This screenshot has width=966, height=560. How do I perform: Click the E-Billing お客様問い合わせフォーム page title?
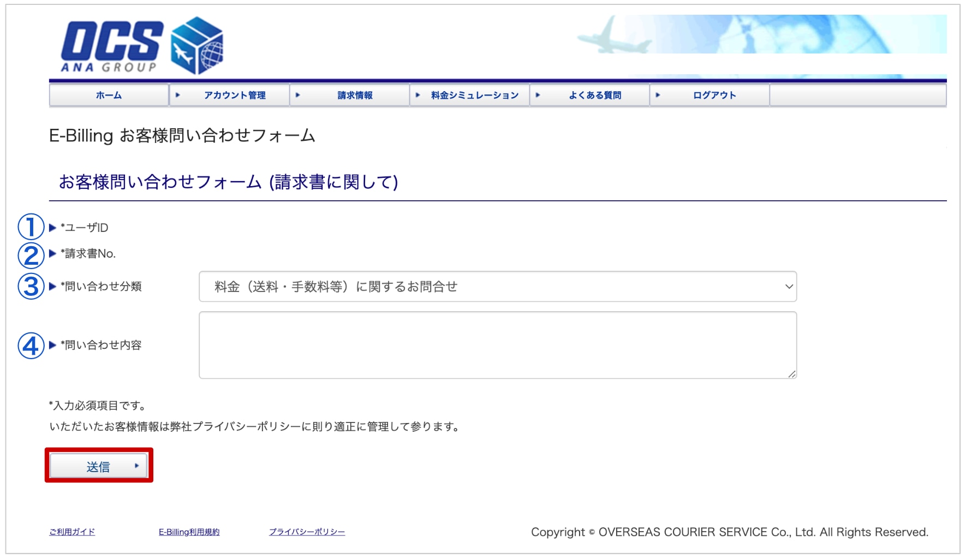pyautogui.click(x=182, y=135)
